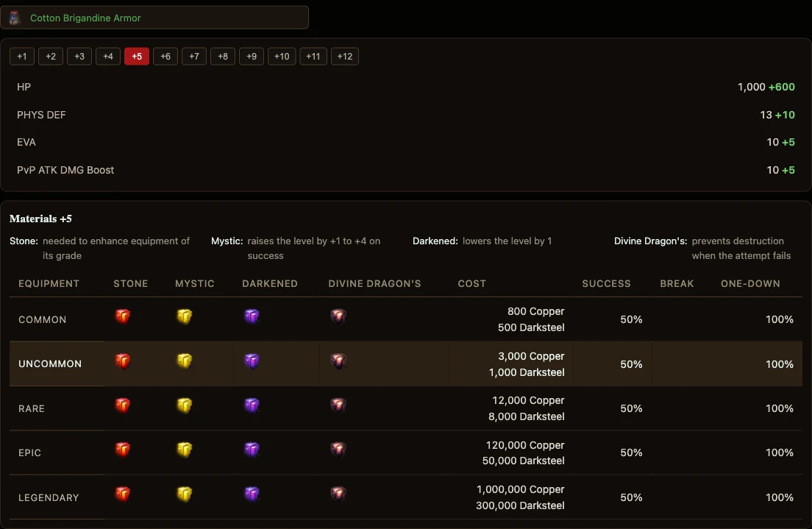Select the +4 enhancement level
812x529 pixels.
point(107,57)
